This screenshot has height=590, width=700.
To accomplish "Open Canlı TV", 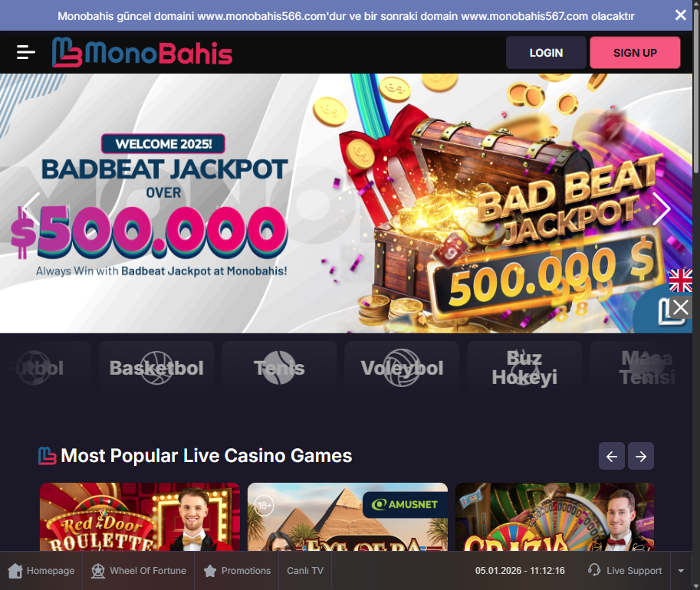I will [305, 571].
